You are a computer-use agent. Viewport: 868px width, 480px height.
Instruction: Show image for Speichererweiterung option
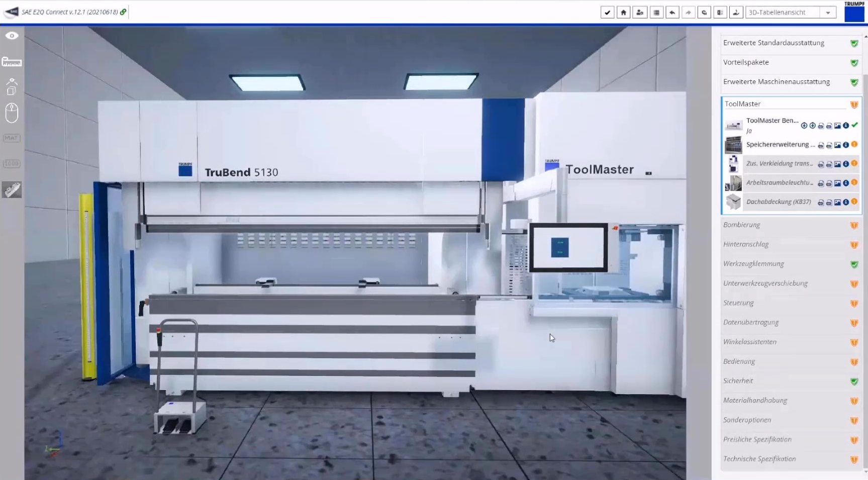click(x=837, y=145)
